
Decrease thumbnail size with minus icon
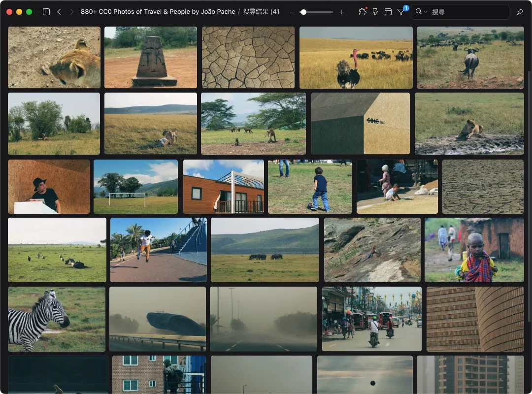click(292, 12)
